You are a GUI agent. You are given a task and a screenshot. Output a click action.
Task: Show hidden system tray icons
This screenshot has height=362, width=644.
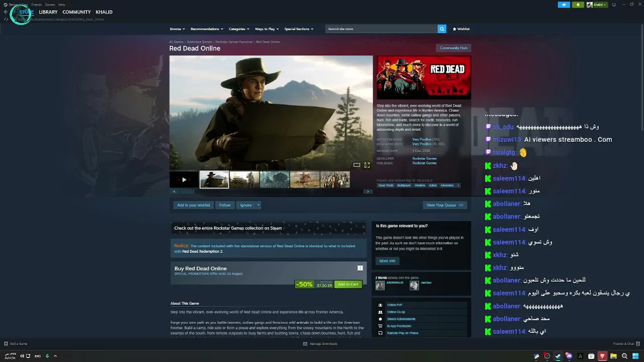tap(55, 356)
